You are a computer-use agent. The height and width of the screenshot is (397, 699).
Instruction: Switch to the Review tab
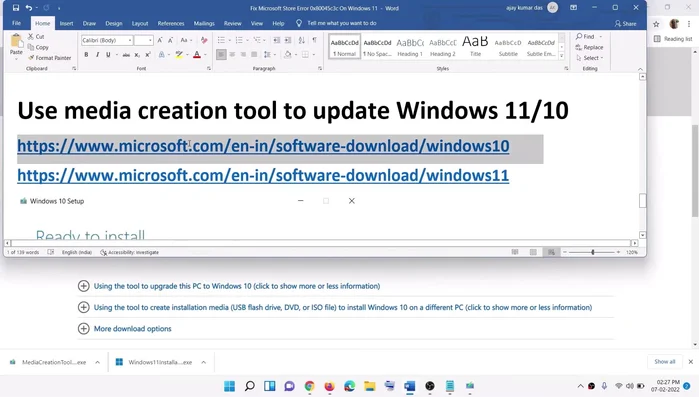pyautogui.click(x=232, y=24)
